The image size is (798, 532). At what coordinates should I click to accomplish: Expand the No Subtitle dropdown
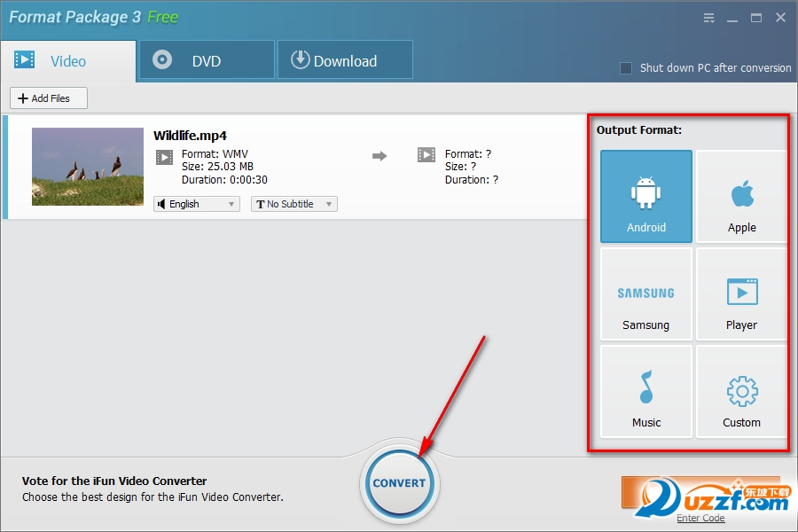coord(294,204)
